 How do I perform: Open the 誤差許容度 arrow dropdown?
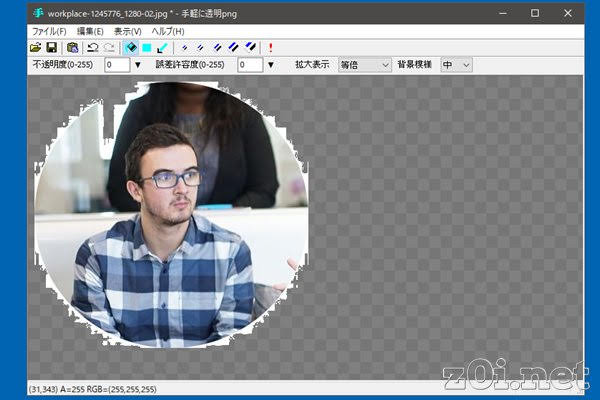271,65
